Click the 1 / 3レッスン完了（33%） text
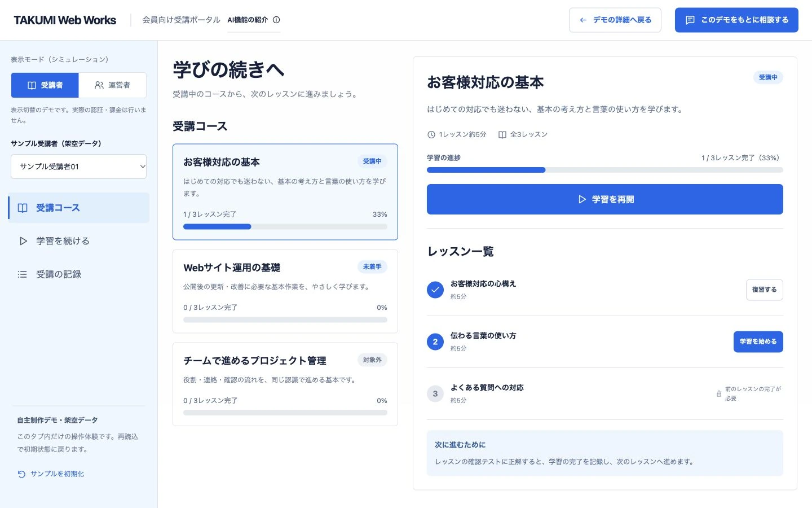 click(742, 158)
